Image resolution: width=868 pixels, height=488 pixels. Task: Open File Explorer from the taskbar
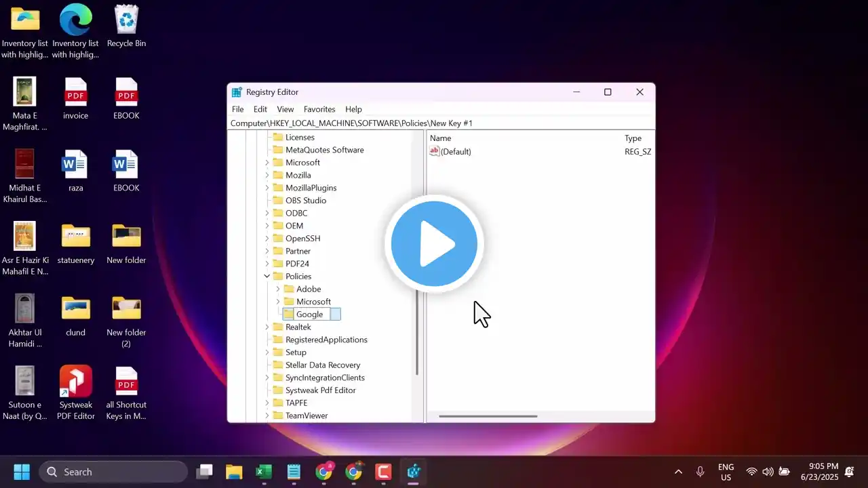[234, 472]
